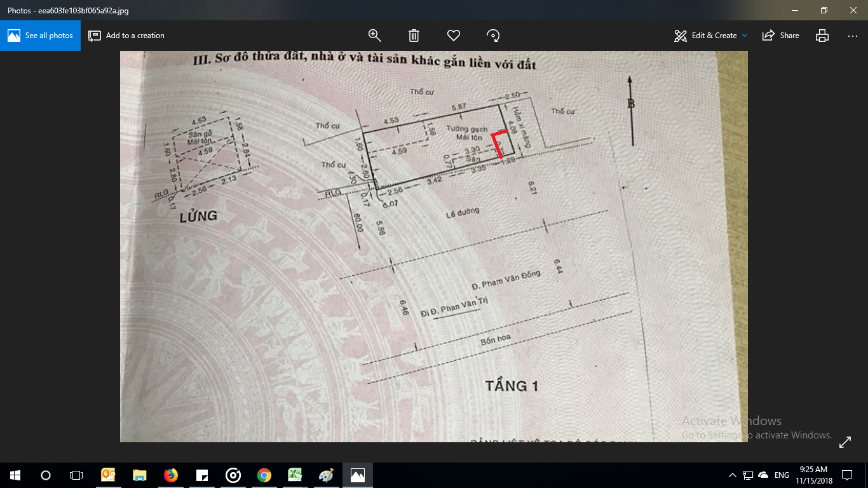
Task: Open the Action Center notifications icon
Action: click(846, 475)
